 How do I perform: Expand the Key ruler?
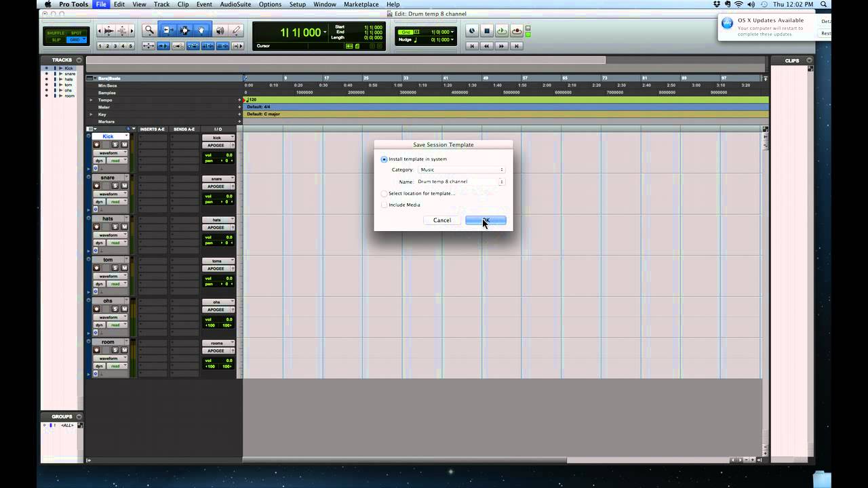(x=92, y=114)
